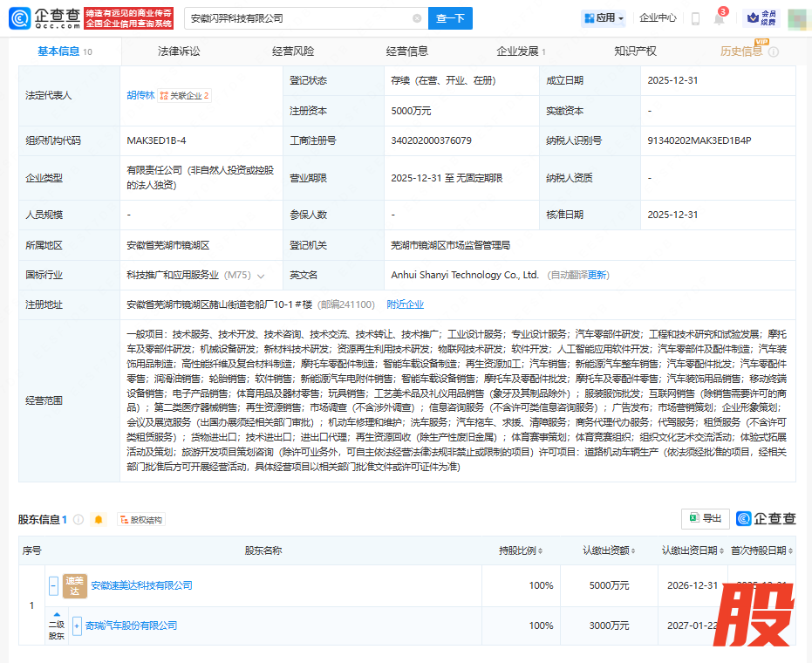
Task: Click the 会员续费 membership icon
Action: 761,18
